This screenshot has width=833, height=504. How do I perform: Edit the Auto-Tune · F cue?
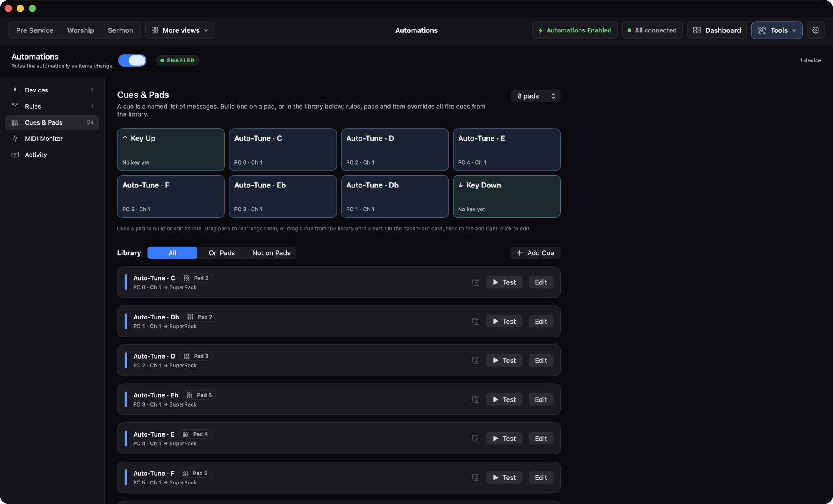coord(541,478)
